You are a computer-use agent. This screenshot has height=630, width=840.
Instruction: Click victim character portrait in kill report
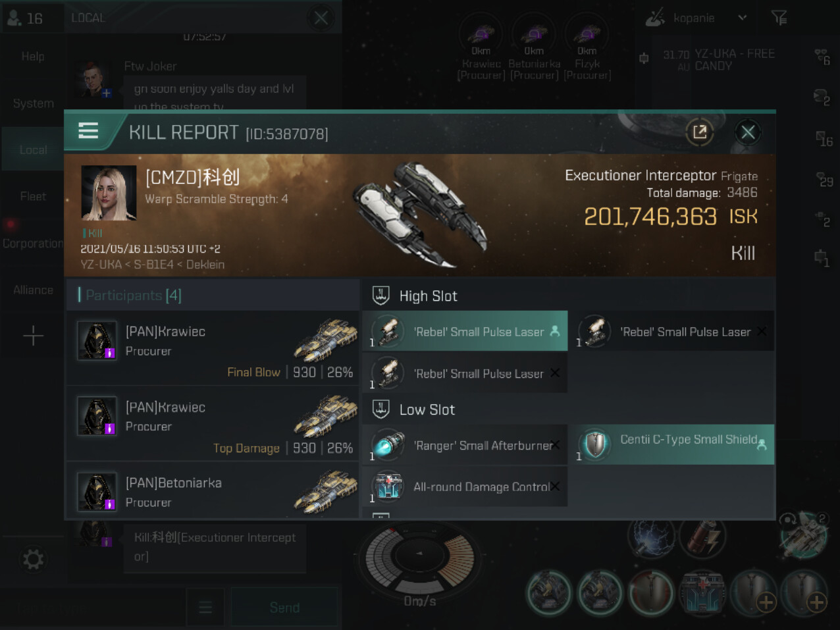coord(109,193)
